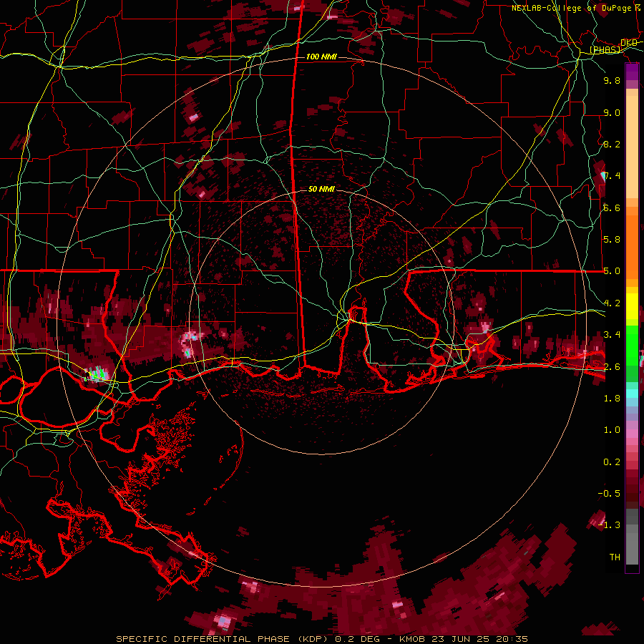The width and height of the screenshot is (644, 644).
Task: Click the pink segment of the color bar
Action: click(632, 434)
